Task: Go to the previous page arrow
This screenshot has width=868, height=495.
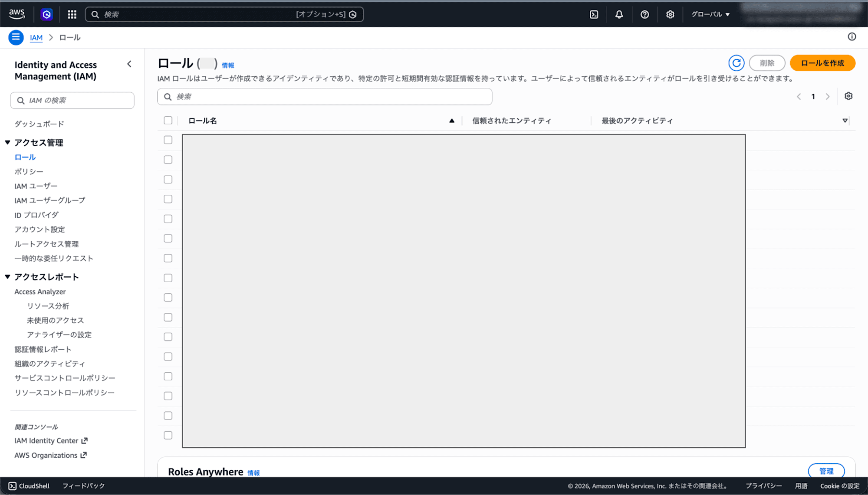Action: [x=799, y=97]
